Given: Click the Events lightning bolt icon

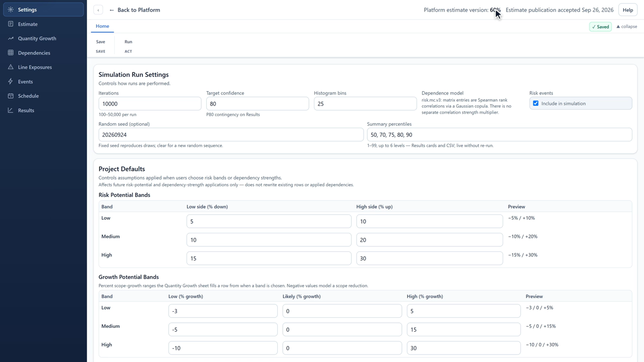Looking at the screenshot, I should 11,81.
